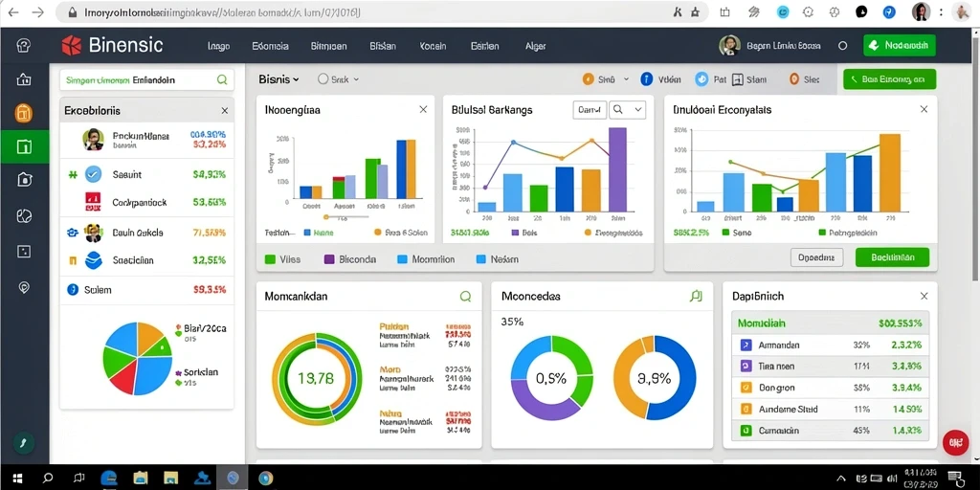This screenshot has height=490, width=980.
Task: Click the slider under the Ikoenguaa chart
Action: click(x=346, y=217)
